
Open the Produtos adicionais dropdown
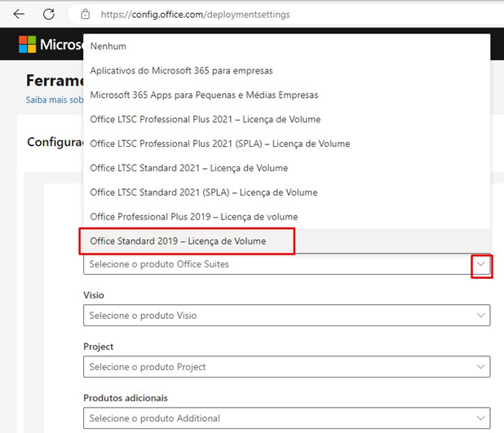point(287,418)
